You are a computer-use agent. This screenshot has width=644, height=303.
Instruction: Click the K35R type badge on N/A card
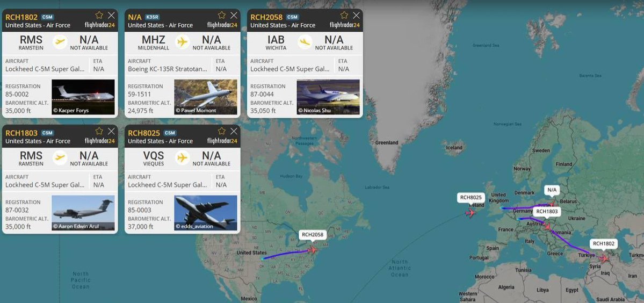coord(152,17)
